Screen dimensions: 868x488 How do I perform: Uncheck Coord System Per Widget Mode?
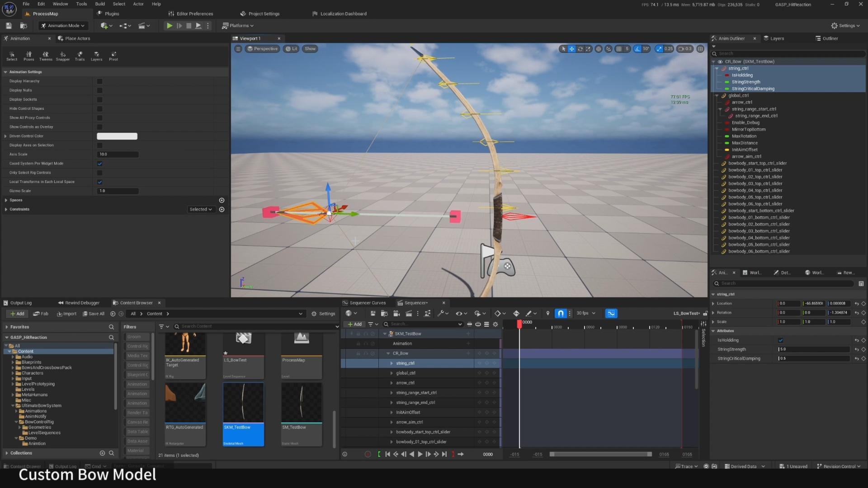click(99, 164)
